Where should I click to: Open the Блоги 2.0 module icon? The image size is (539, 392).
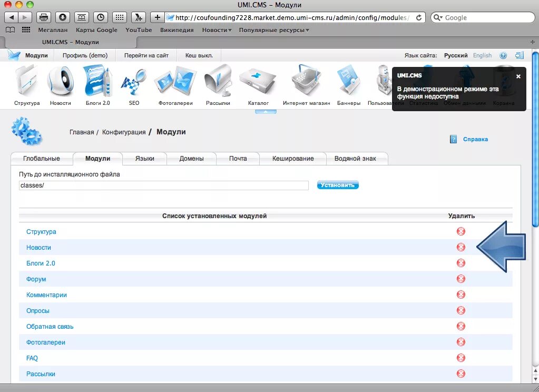click(x=98, y=82)
